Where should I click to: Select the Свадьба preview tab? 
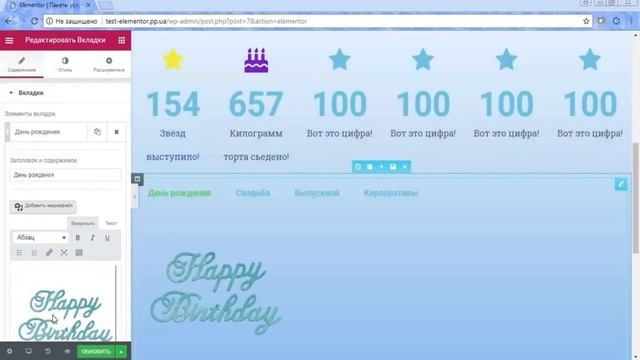tap(253, 193)
